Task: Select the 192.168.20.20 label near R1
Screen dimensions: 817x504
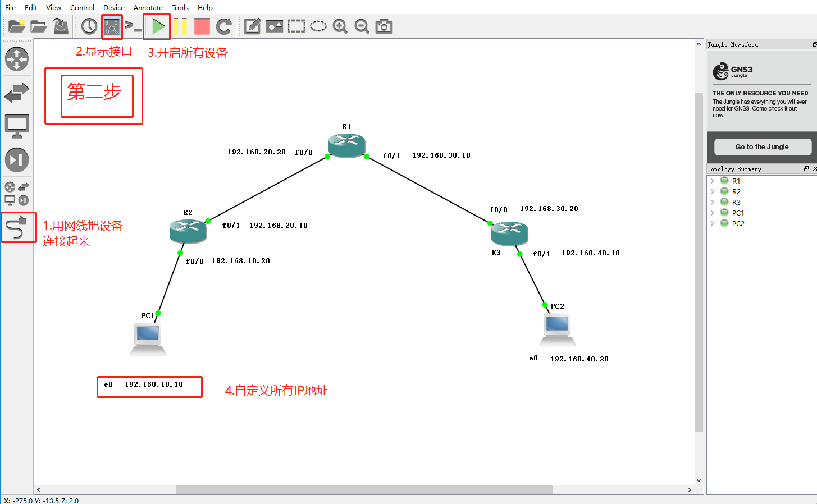Action: pos(257,152)
